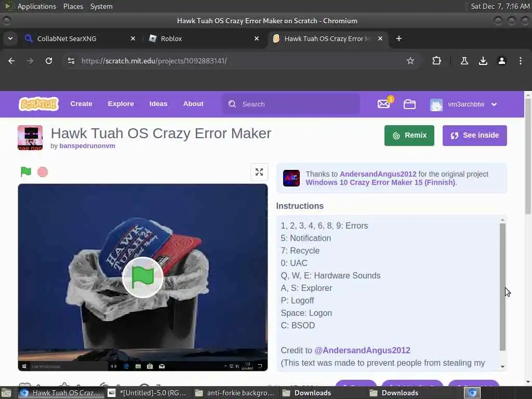The height and width of the screenshot is (399, 532).
Task: Click the Chromium workspace icon in taskbar
Action: [472, 393]
